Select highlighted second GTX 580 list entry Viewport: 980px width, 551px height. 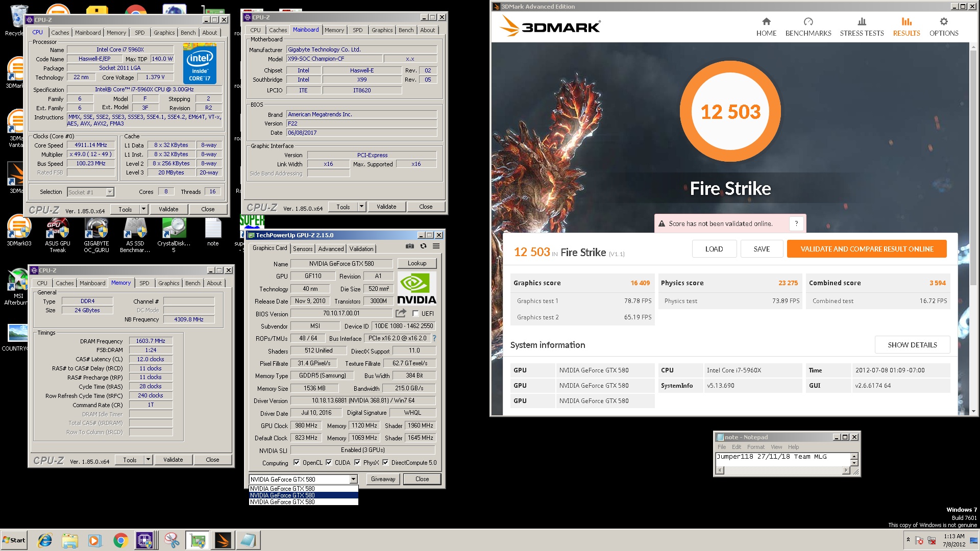[303, 495]
